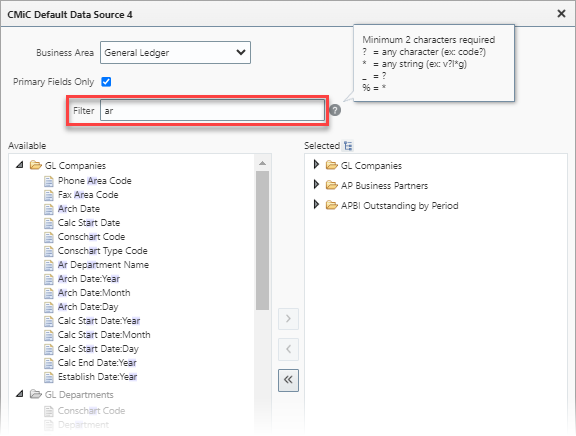Select the Calc Start Date:Month field
This screenshot has width=576, height=436.
pyautogui.click(x=104, y=335)
